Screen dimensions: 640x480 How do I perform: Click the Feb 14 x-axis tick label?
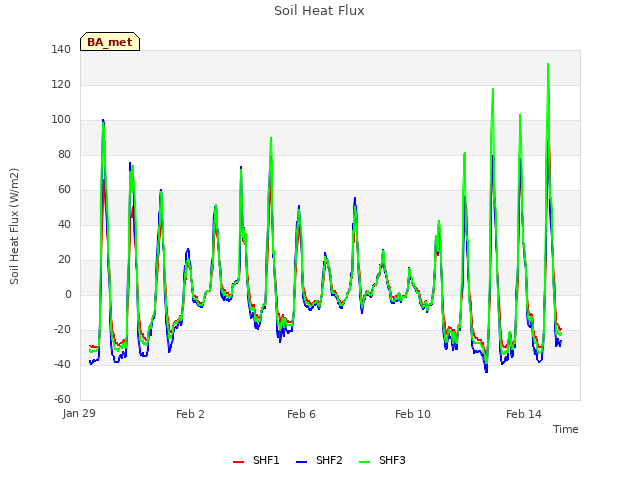tap(524, 414)
